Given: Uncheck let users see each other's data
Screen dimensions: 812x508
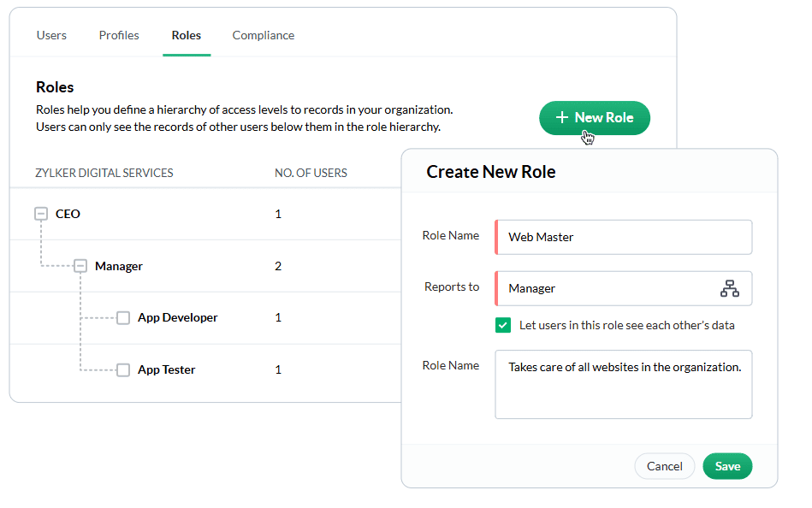Looking at the screenshot, I should [x=503, y=325].
